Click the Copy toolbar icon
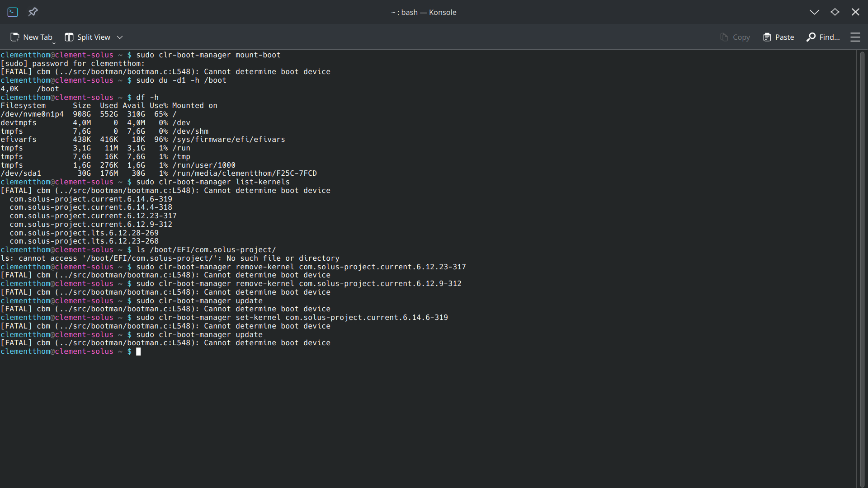868x488 pixels. pyautogui.click(x=724, y=37)
